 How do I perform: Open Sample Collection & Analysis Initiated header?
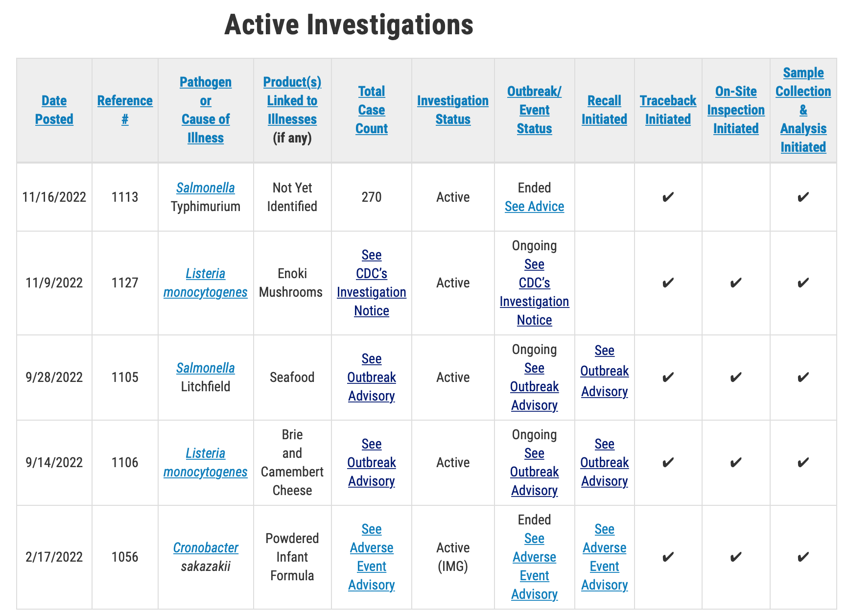(803, 110)
